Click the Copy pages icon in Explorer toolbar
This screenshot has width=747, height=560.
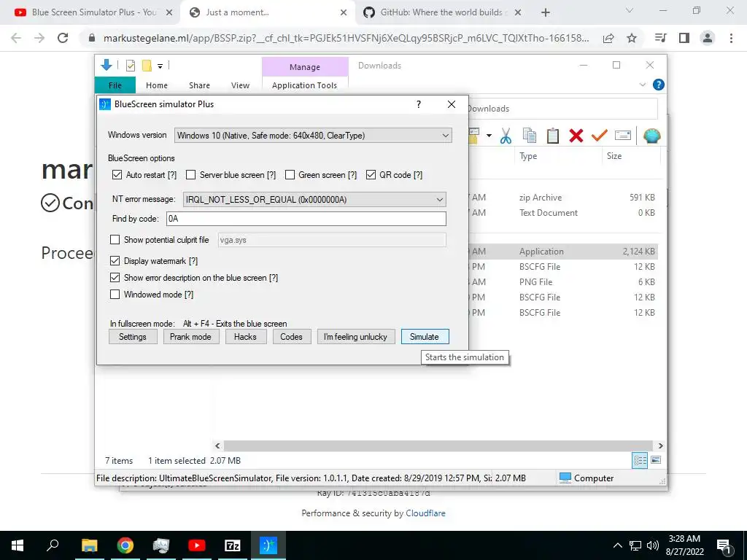tap(530, 136)
